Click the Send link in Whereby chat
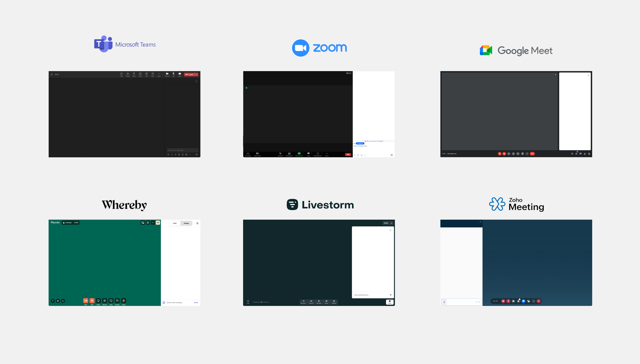Screen dimensions: 640x364 (196, 303)
